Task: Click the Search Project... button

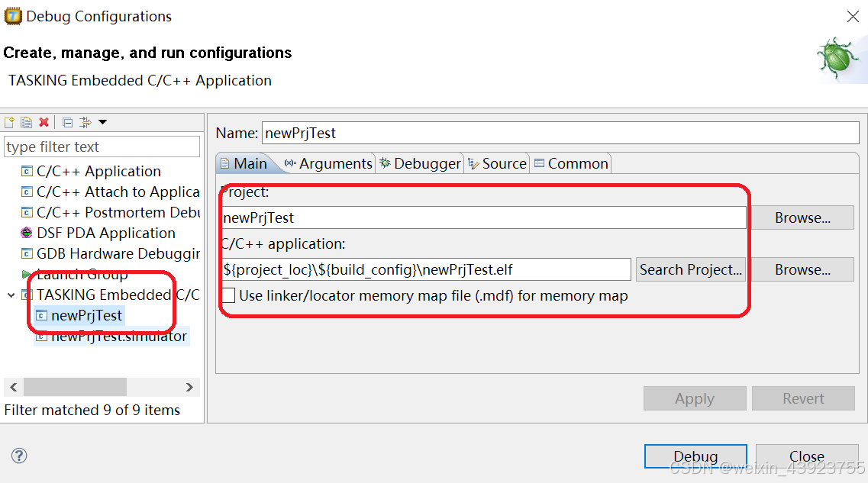Action: tap(690, 269)
